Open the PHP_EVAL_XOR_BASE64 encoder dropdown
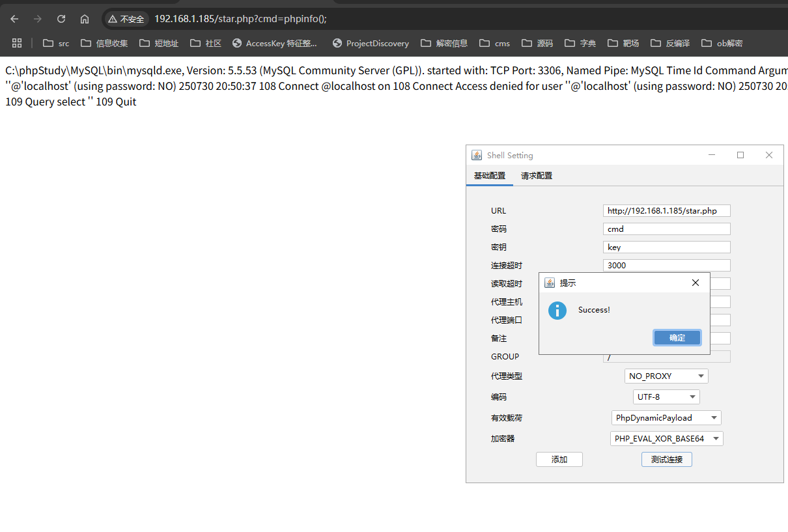The height and width of the screenshot is (532, 788). click(666, 438)
